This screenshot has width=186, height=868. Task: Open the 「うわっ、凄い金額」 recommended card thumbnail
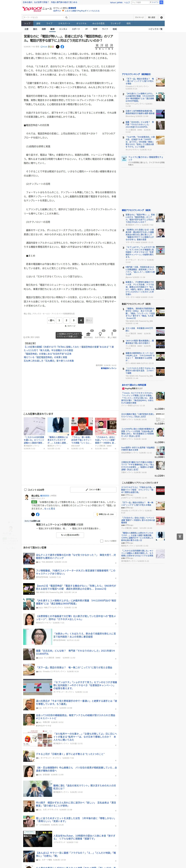click(82, 426)
